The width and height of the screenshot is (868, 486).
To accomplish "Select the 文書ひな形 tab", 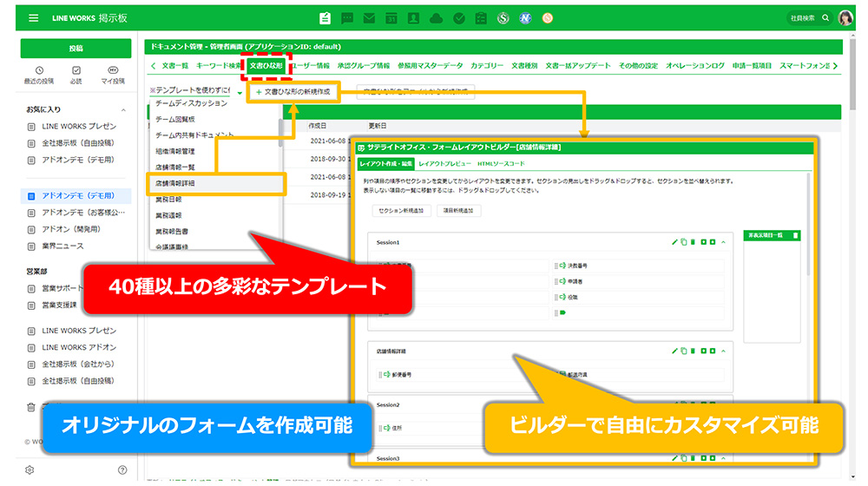I will pos(266,66).
